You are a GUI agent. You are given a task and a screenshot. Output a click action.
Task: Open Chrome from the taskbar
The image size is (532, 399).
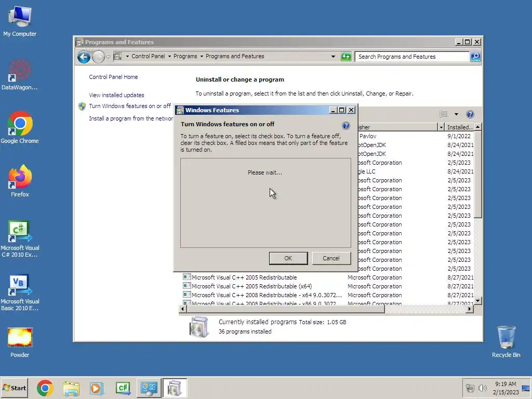[x=45, y=388]
